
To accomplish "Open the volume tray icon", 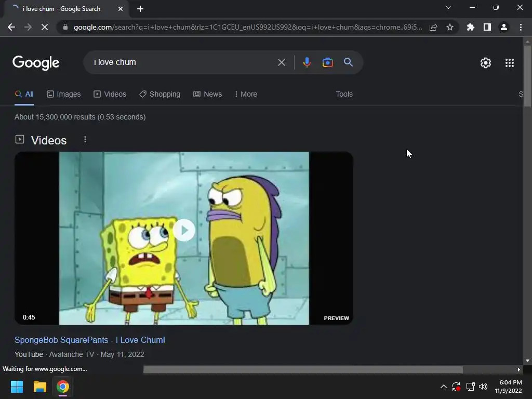I will [483, 387].
